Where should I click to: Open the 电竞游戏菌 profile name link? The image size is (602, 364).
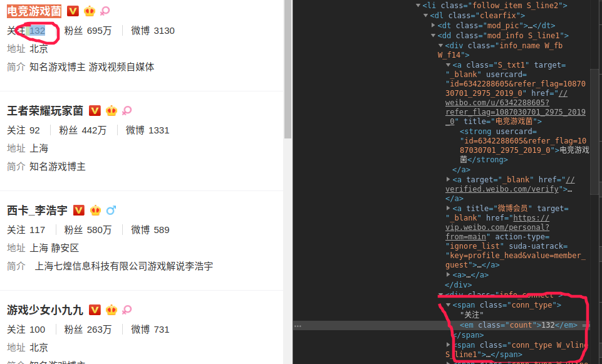point(34,11)
